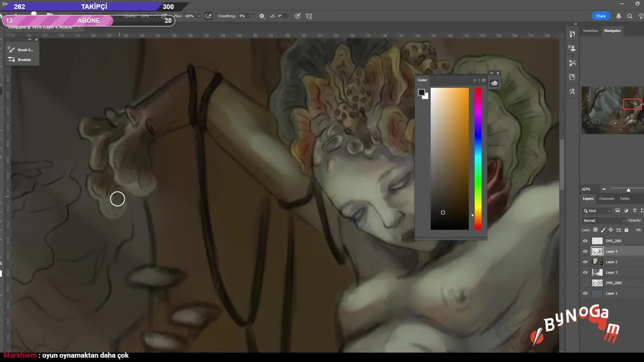Open the search magnifier icon
Viewport: 644px width, 362px height.
(629, 16)
